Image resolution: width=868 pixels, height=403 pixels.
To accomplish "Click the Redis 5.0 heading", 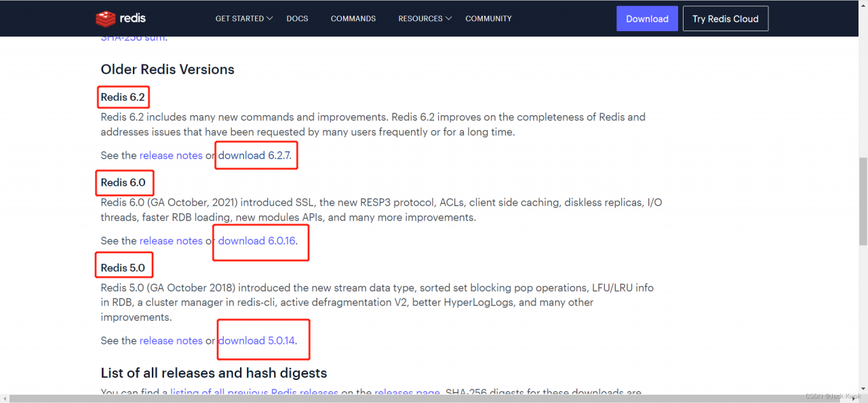I will pyautogui.click(x=123, y=268).
